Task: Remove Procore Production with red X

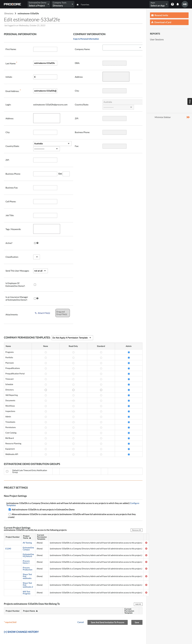Action: [146, 569]
